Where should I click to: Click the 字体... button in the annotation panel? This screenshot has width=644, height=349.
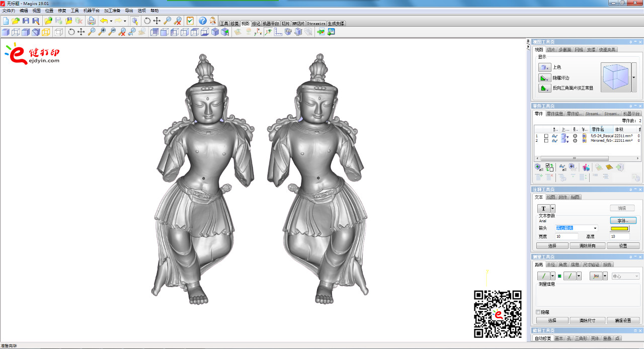pyautogui.click(x=622, y=220)
